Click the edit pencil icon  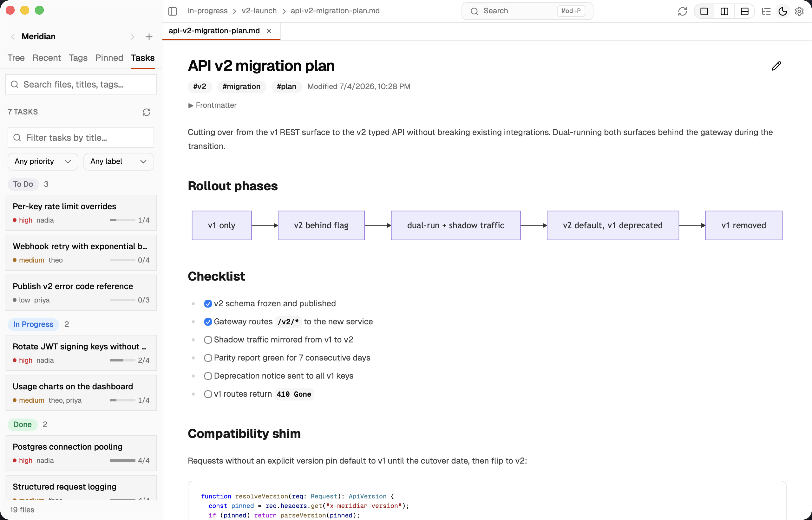click(776, 66)
